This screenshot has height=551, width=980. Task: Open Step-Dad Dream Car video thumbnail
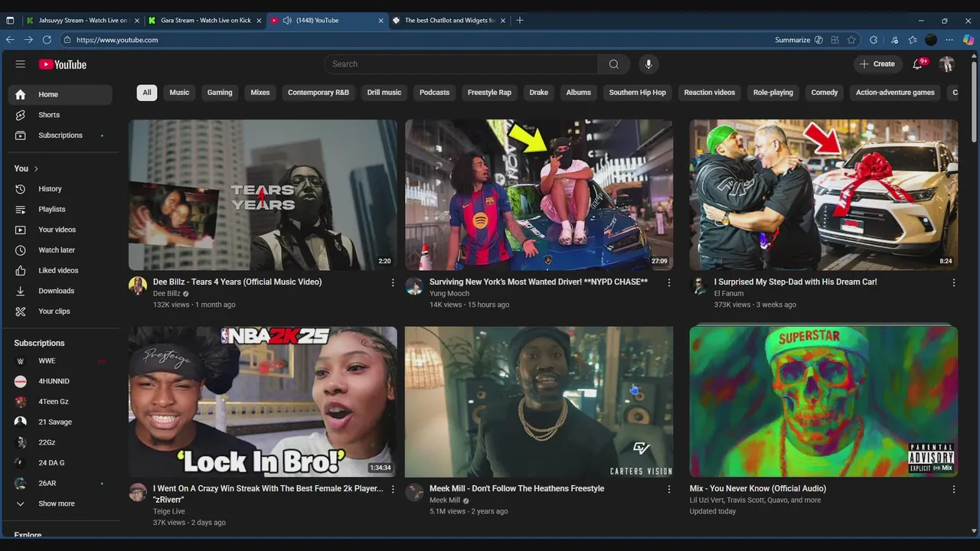pyautogui.click(x=824, y=194)
